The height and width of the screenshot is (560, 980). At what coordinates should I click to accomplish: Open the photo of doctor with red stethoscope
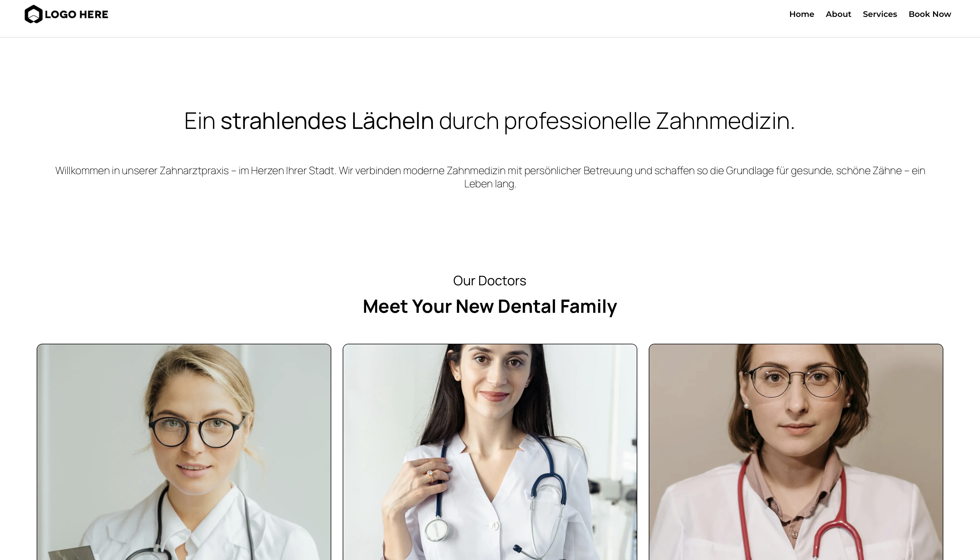pyautogui.click(x=796, y=452)
